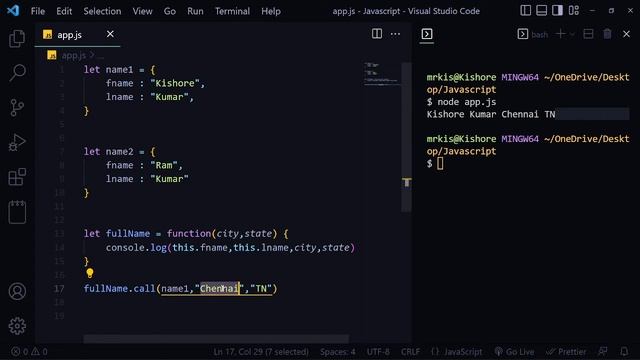This screenshot has width=640, height=360.
Task: Click the selected word Chennai on line 17
Action: (219, 289)
